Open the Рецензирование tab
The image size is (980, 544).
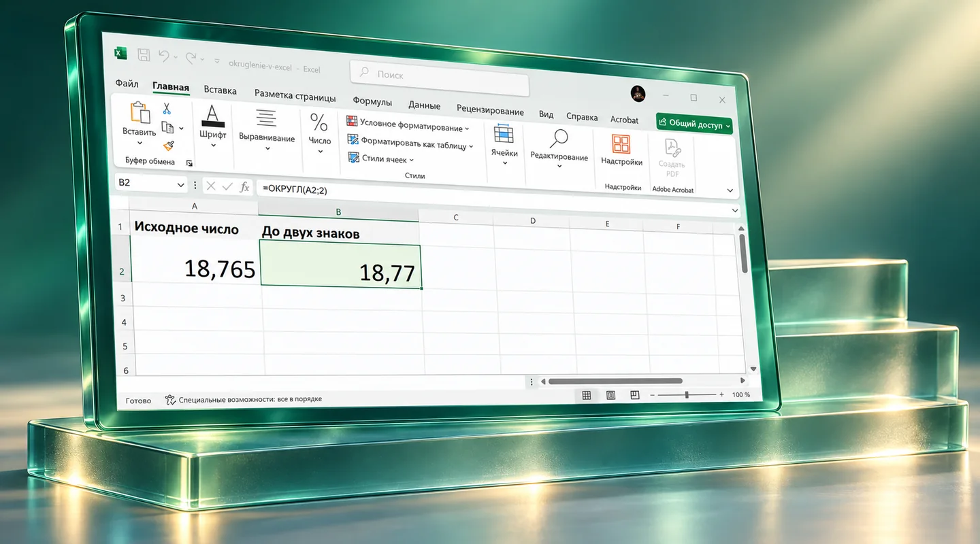(x=490, y=110)
